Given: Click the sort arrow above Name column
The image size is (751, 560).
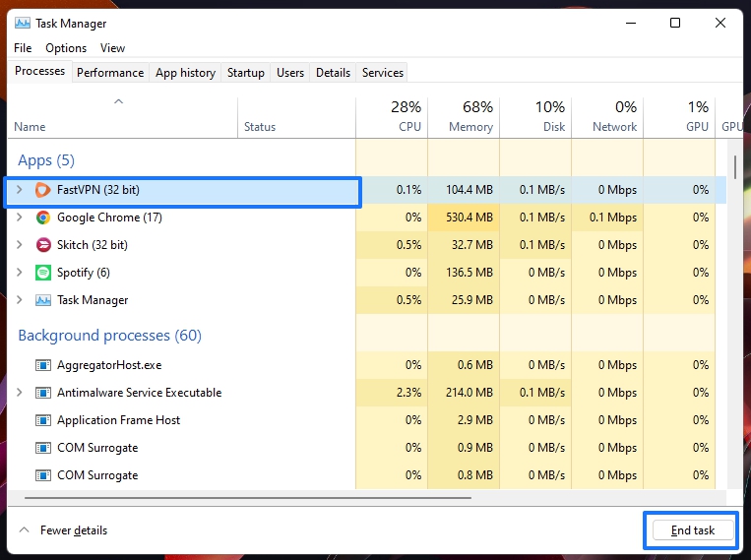Looking at the screenshot, I should tap(118, 101).
